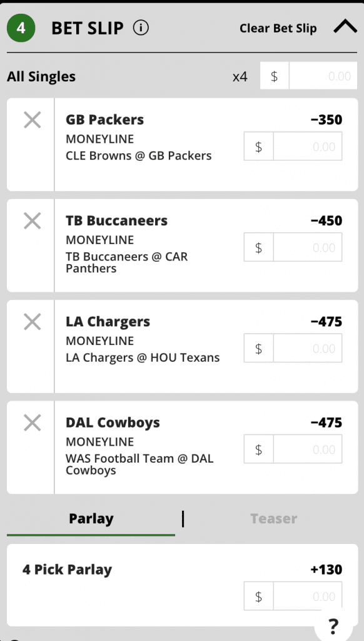Click the TB Buccaneers wager amount field
The image size is (364, 641).
293,247
